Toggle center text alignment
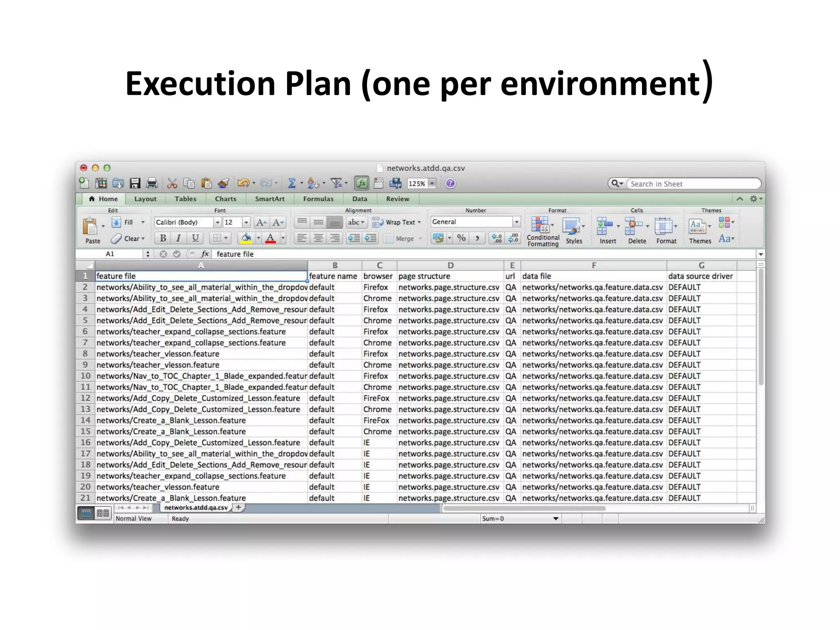 [318, 238]
